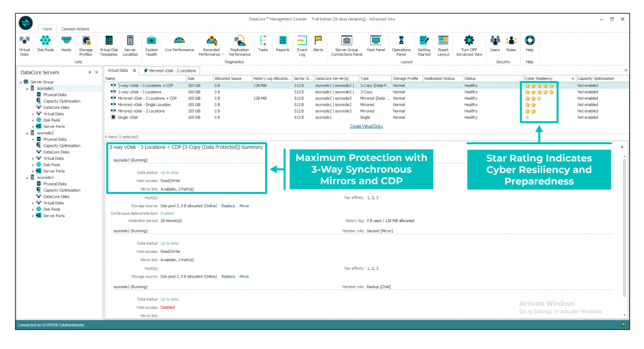This screenshot has height=349, width=644.
Task: Expand Disk Pools under ssynode1
Action: [x=33, y=120]
